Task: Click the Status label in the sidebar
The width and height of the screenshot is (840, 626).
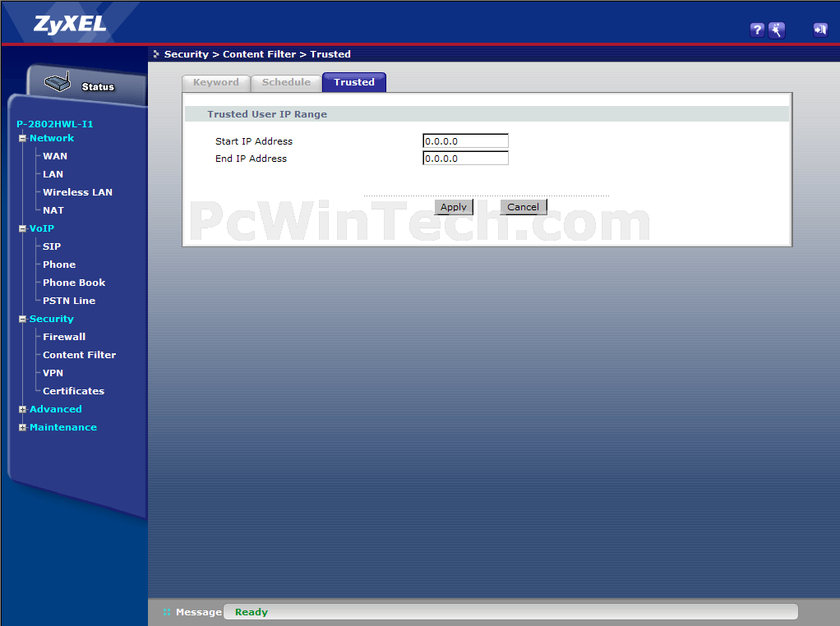Action: tap(98, 87)
